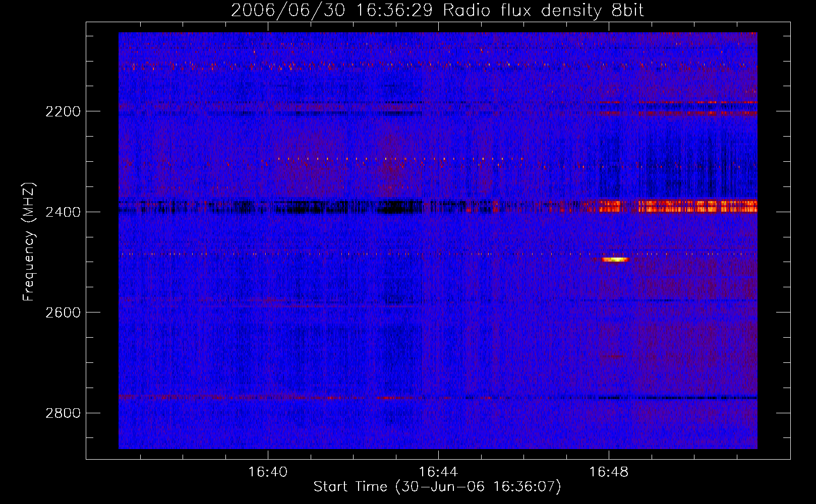Click the 16:44 time tick label
Screen dimensions: 816x504
tap(438, 472)
